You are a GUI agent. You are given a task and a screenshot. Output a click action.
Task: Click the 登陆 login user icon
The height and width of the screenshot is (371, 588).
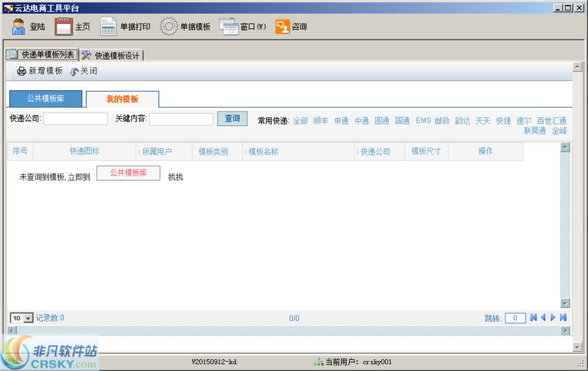18,26
